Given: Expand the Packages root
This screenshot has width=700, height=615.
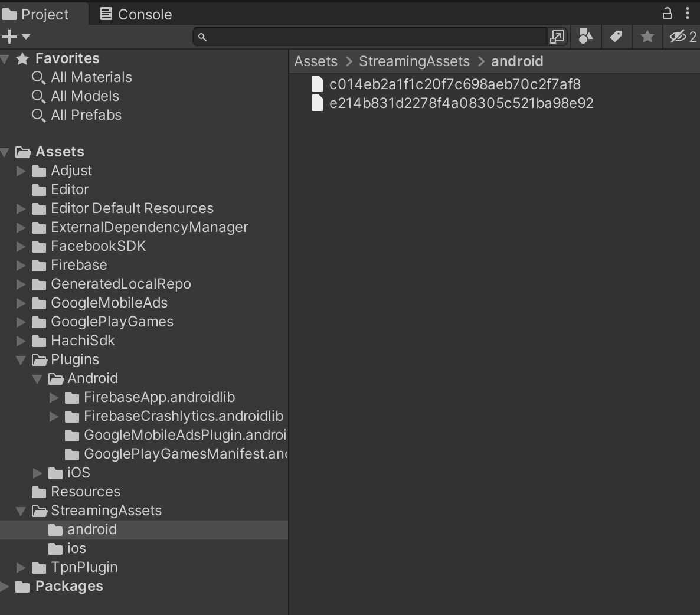Looking at the screenshot, I should point(5,587).
